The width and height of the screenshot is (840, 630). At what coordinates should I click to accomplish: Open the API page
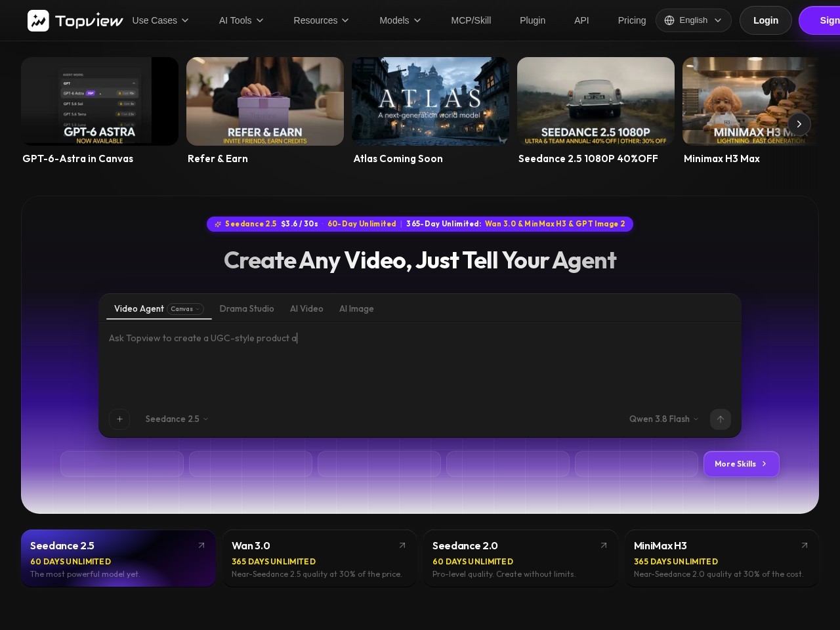pos(581,20)
